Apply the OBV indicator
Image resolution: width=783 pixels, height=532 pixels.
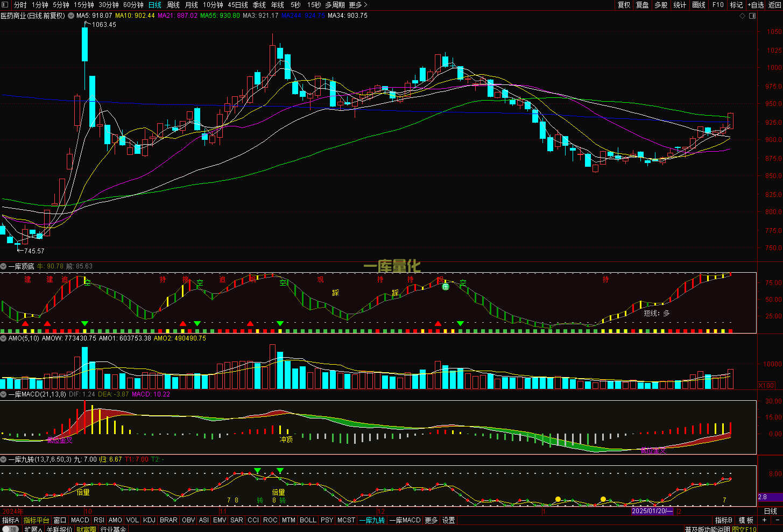pos(188,520)
